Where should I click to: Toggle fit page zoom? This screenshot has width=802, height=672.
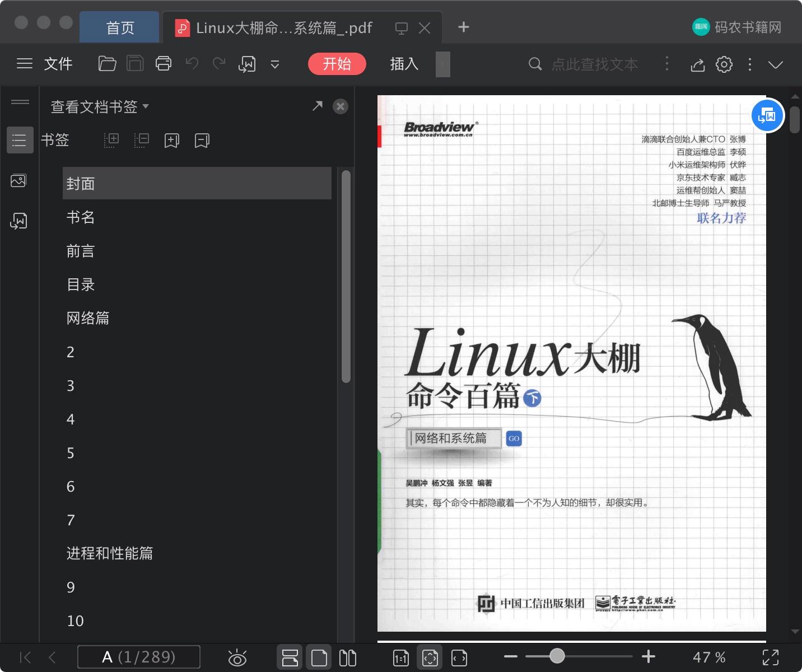(430, 657)
